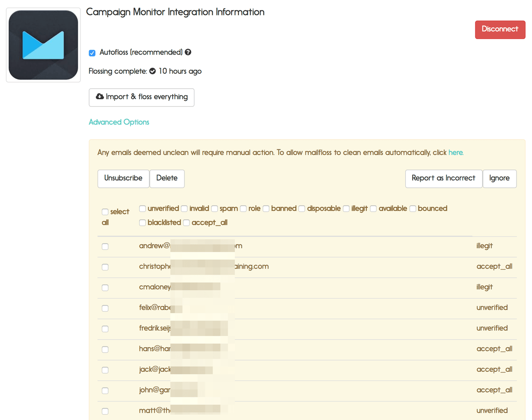
Task: Click Import & floss everything button
Action: click(x=141, y=97)
